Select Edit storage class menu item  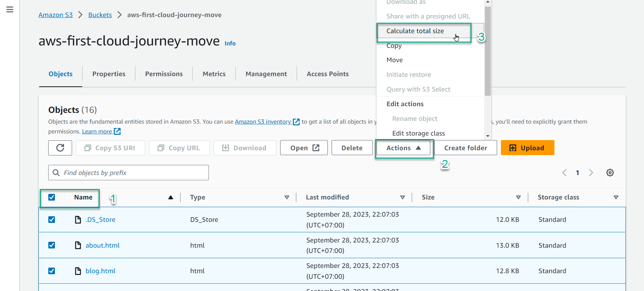point(430,133)
